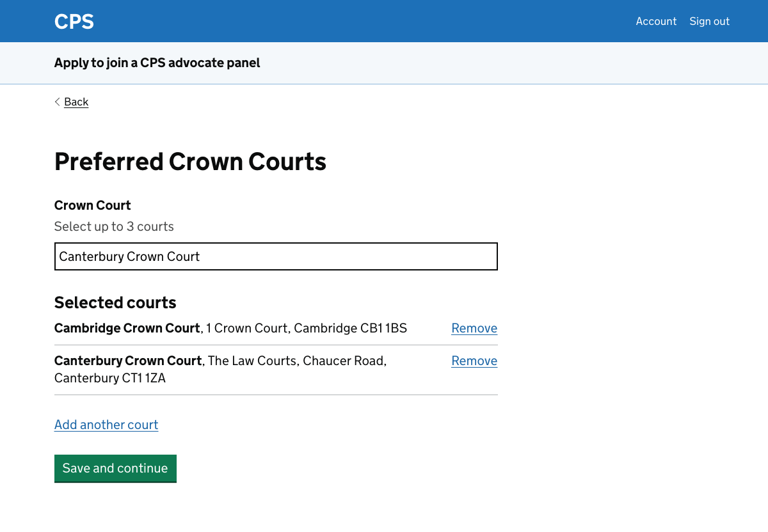Click the Select up to 3 courts hint text
The image size is (768, 532).
(x=113, y=226)
